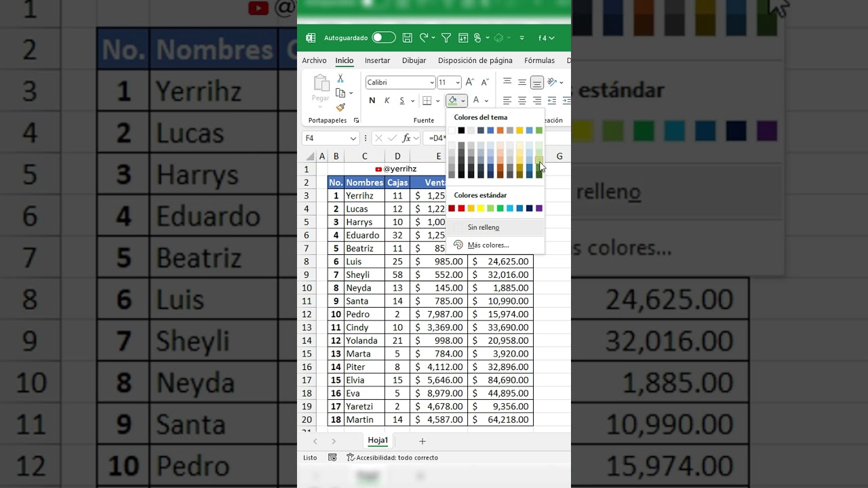Click the Filter funnel icon in quick access toolbar

(x=446, y=38)
